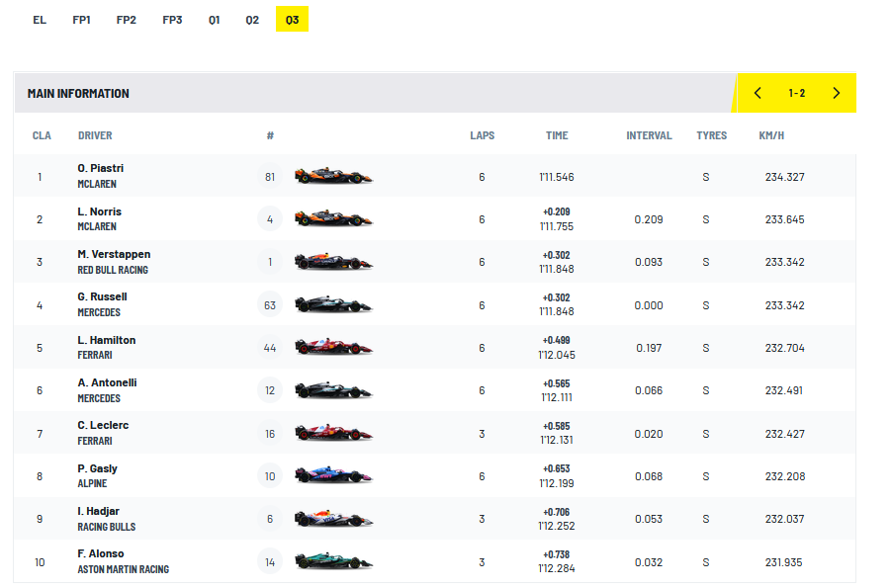Sort by the TIME column header
The width and height of the screenshot is (892, 588).
557,136
